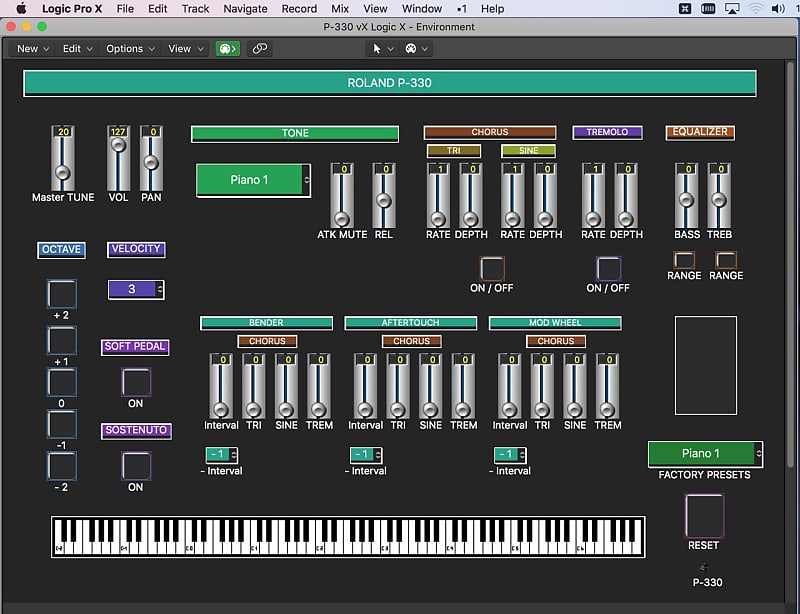Open the Factory Presets Piano 1 dropdown
Screen dimensions: 800x614
(x=703, y=454)
